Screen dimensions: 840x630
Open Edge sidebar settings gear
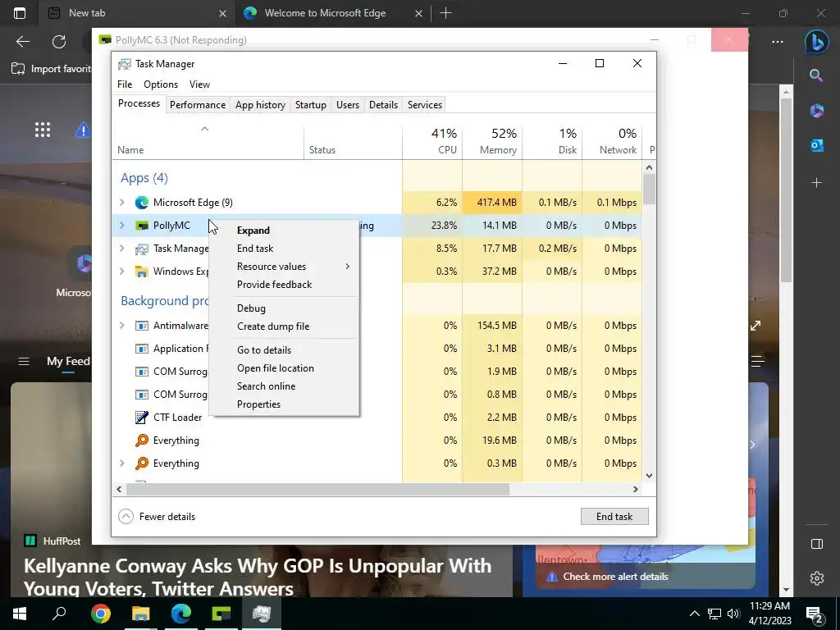(x=816, y=578)
